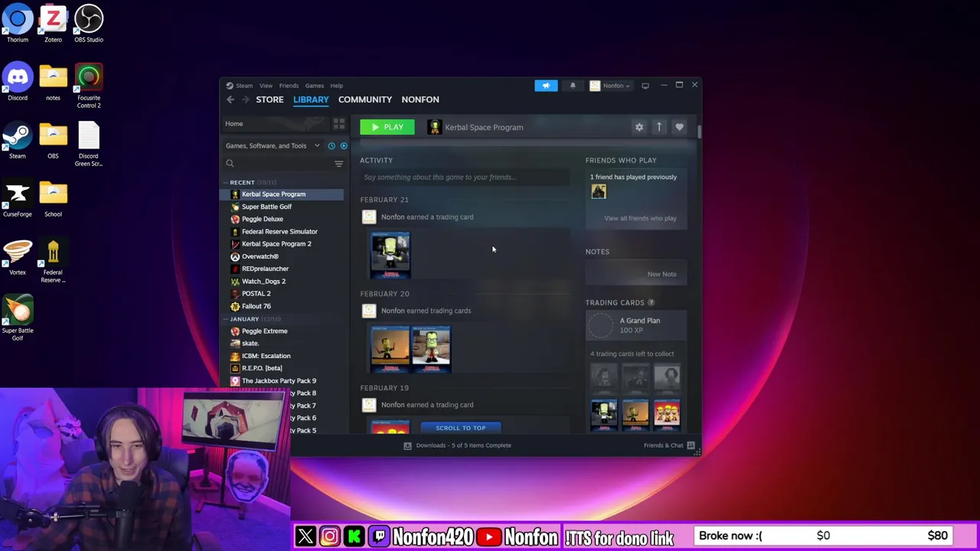
Task: Switch to Big Picture mode via monitor icon
Action: click(645, 86)
